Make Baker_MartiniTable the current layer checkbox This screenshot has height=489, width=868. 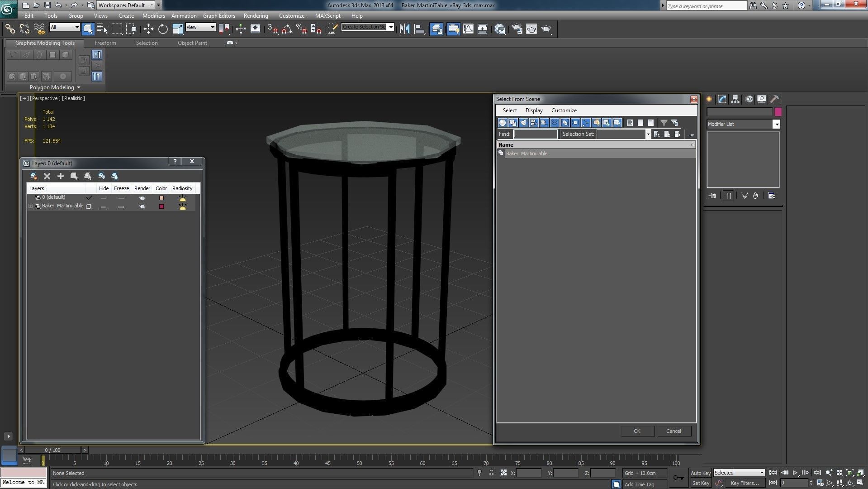[89, 206]
